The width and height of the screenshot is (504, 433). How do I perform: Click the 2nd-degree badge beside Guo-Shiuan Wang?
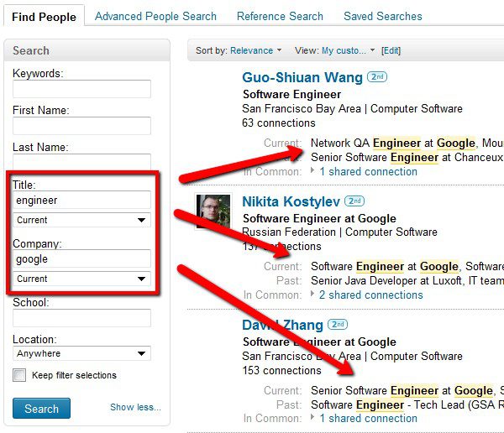[379, 78]
